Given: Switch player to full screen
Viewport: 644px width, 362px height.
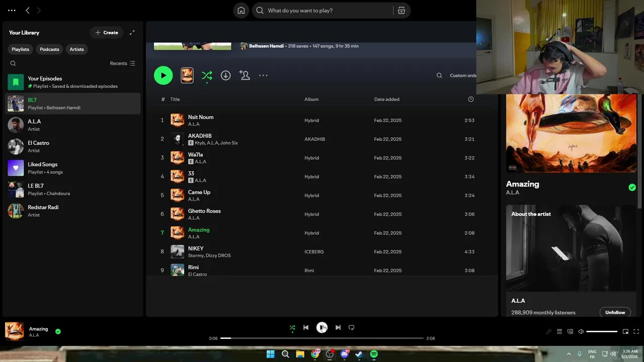Looking at the screenshot, I should [636, 331].
